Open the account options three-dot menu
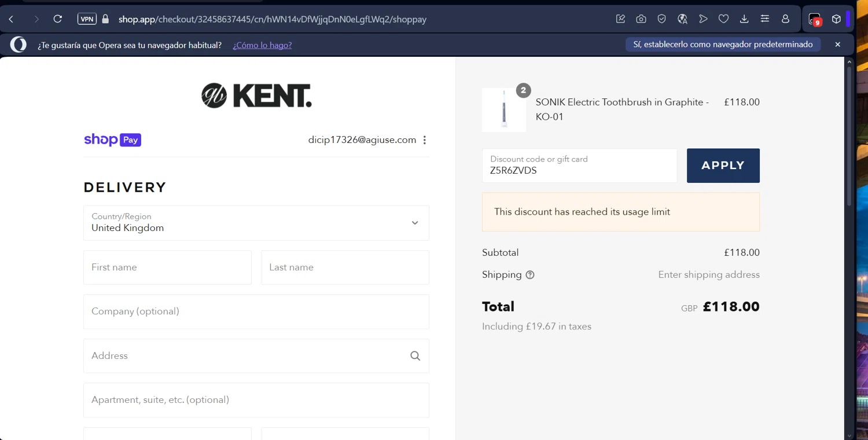 tap(425, 140)
